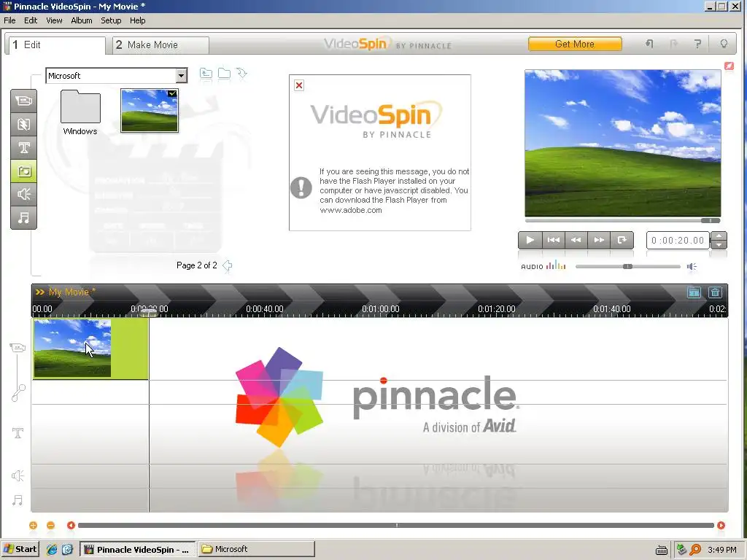Open the Titles album tab

24,147
